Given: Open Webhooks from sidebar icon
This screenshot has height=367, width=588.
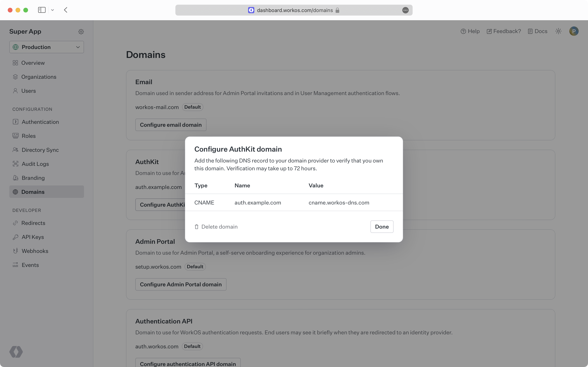Looking at the screenshot, I should pos(15,251).
